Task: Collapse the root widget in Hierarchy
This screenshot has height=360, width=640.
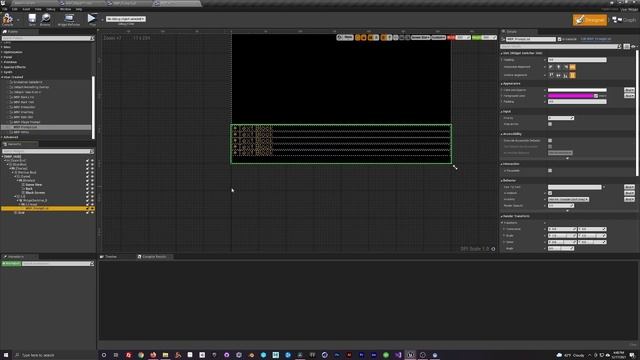Action: tap(2, 157)
